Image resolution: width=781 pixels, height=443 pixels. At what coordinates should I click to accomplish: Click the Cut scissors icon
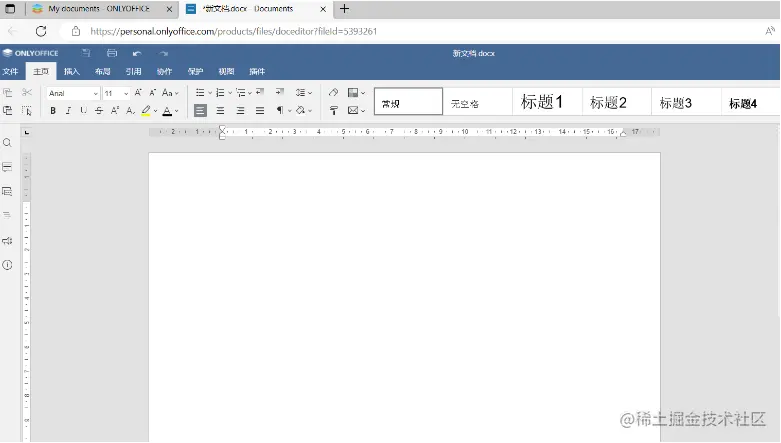[27, 93]
